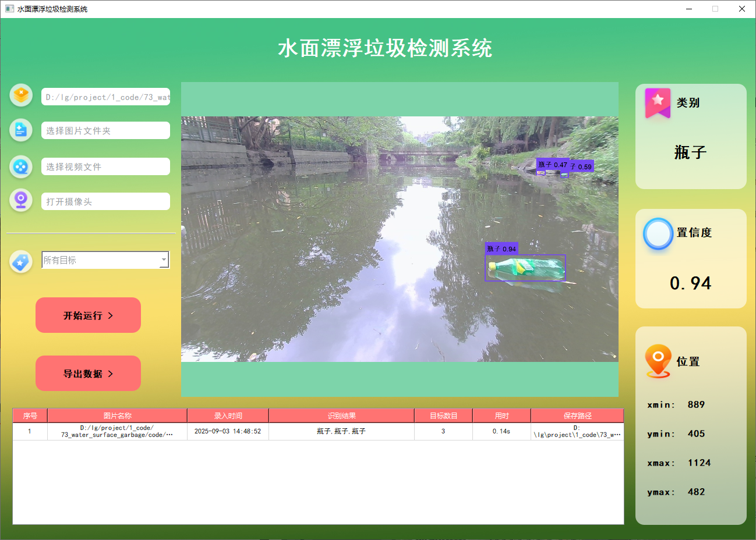The height and width of the screenshot is (540, 756).
Task: Click the 打开摄像头 field
Action: [105, 201]
